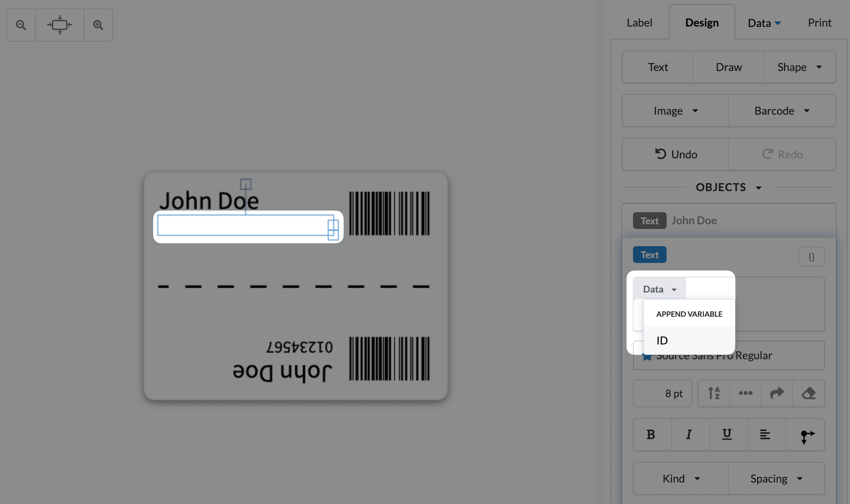The height and width of the screenshot is (504, 850).
Task: Click the Undo button
Action: [x=675, y=154]
